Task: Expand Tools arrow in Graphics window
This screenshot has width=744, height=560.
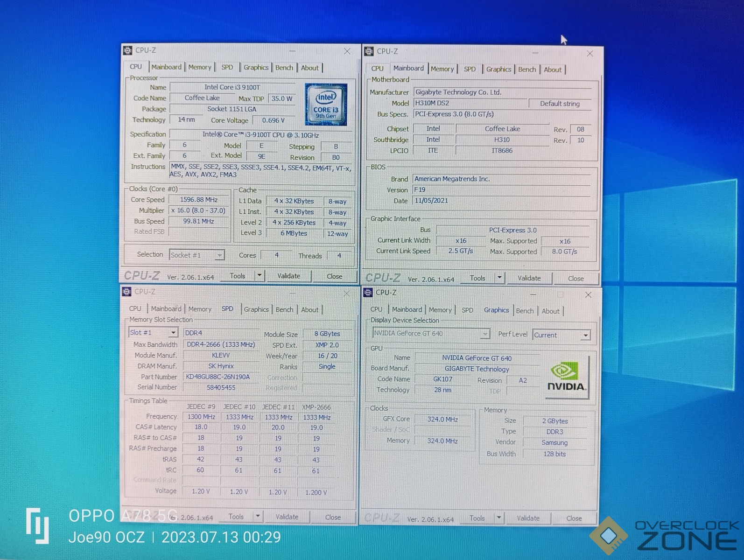Action: tap(499, 518)
